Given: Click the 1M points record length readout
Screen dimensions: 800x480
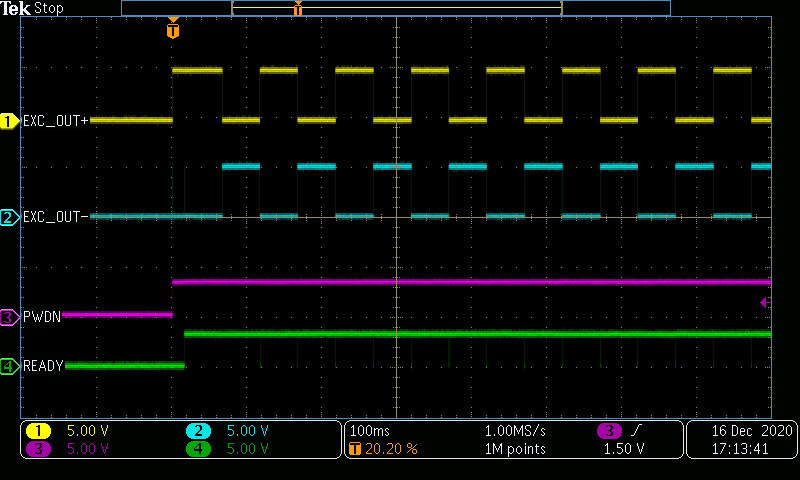Looking at the screenshot, I should pos(515,449).
